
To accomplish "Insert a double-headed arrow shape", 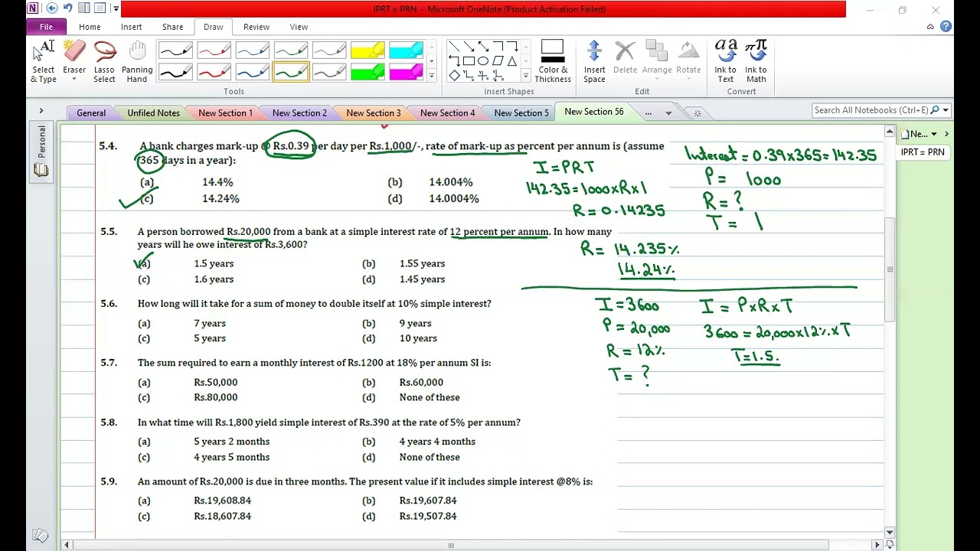I will point(483,47).
